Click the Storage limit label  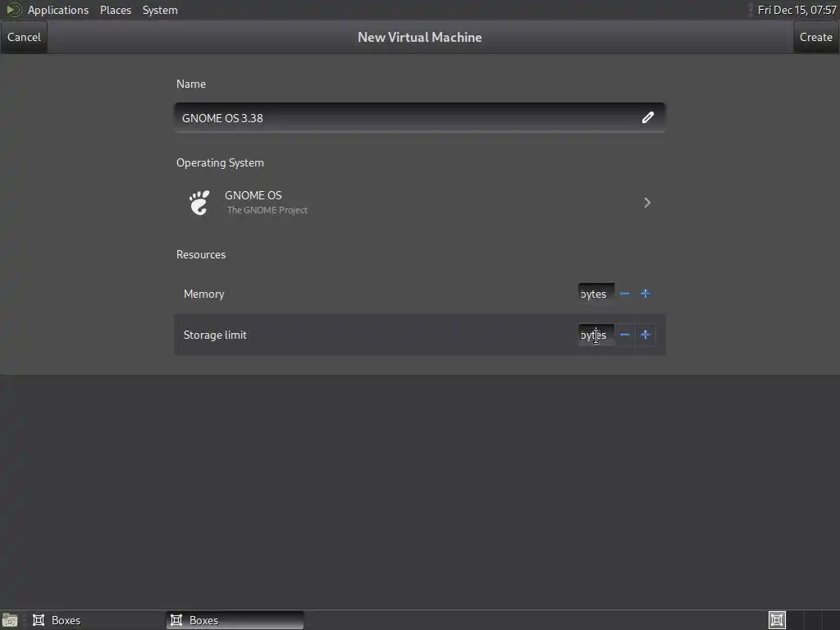coord(215,335)
